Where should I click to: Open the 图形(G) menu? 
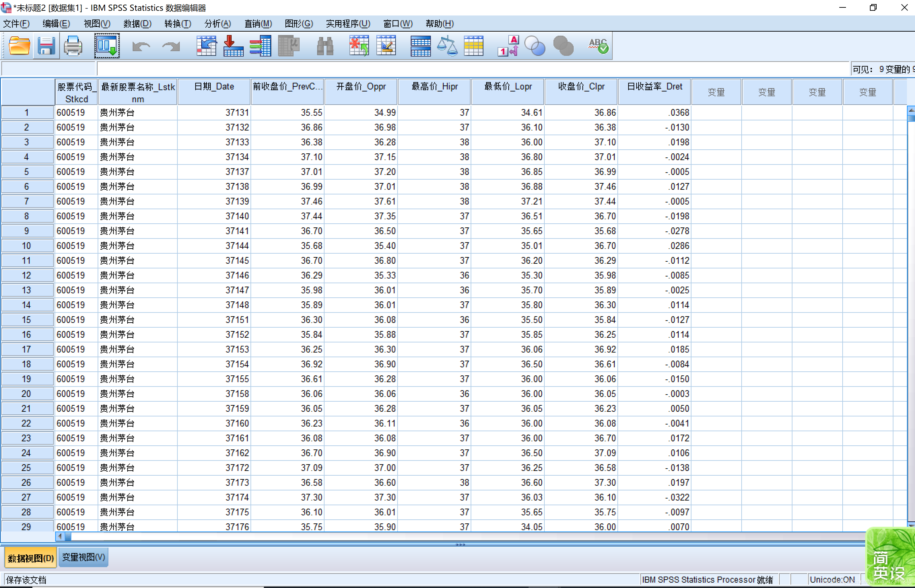click(x=299, y=24)
